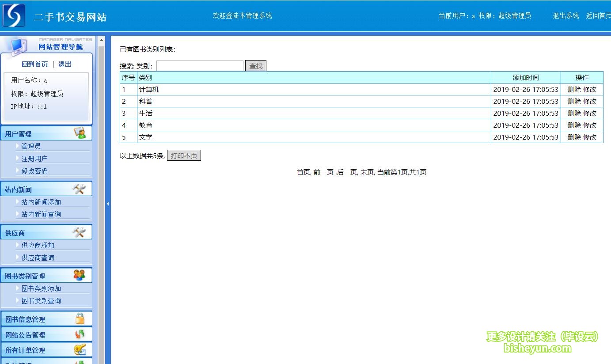Open the 所有订单管理 section
611x364 pixels.
tap(46, 350)
